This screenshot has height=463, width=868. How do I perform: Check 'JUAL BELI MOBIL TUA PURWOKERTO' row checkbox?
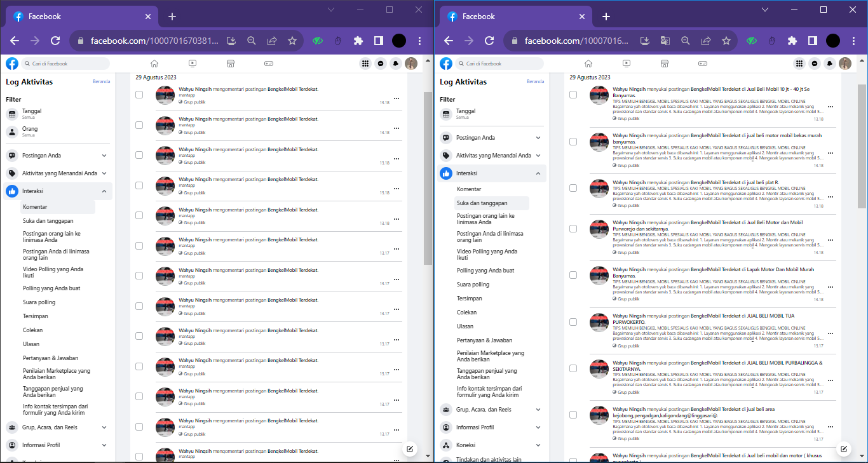click(x=573, y=322)
